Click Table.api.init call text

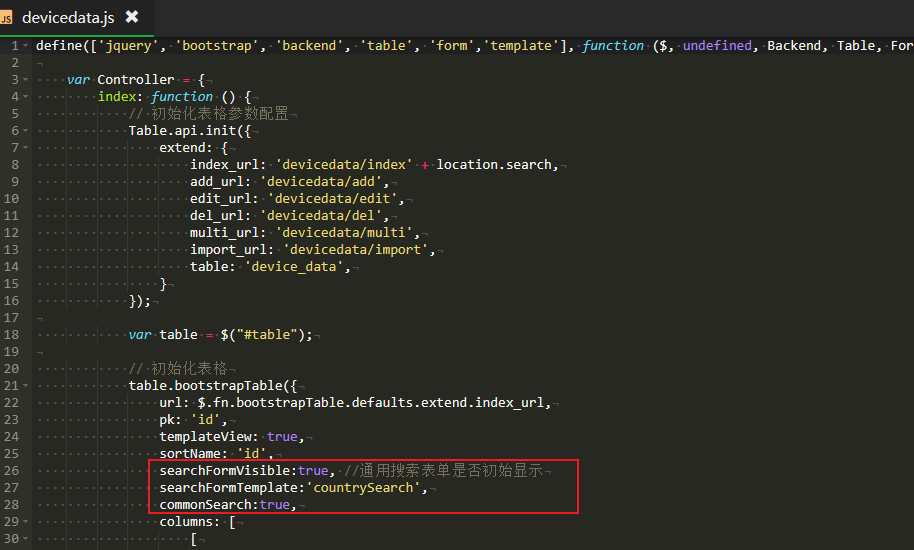point(182,131)
